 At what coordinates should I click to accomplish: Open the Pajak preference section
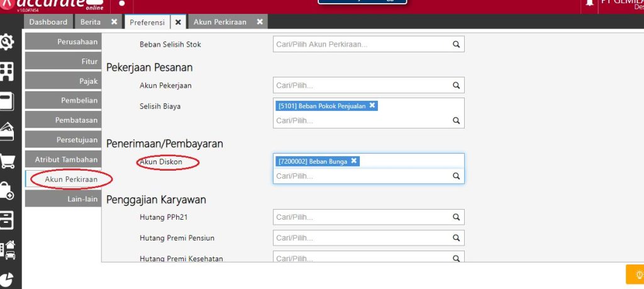63,81
